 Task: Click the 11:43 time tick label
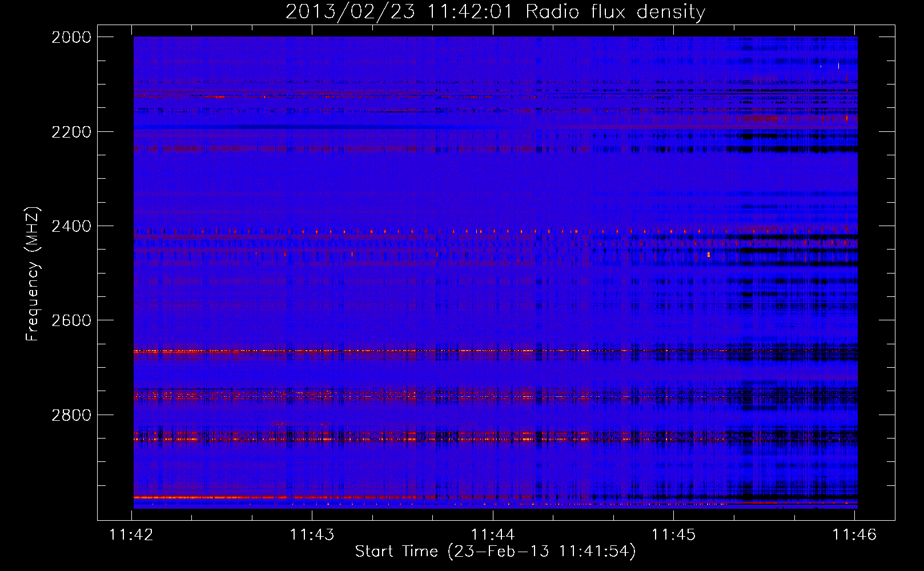[312, 534]
